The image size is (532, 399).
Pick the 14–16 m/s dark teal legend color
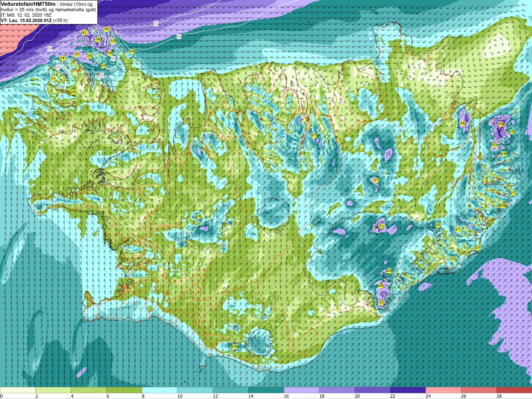click(x=266, y=390)
